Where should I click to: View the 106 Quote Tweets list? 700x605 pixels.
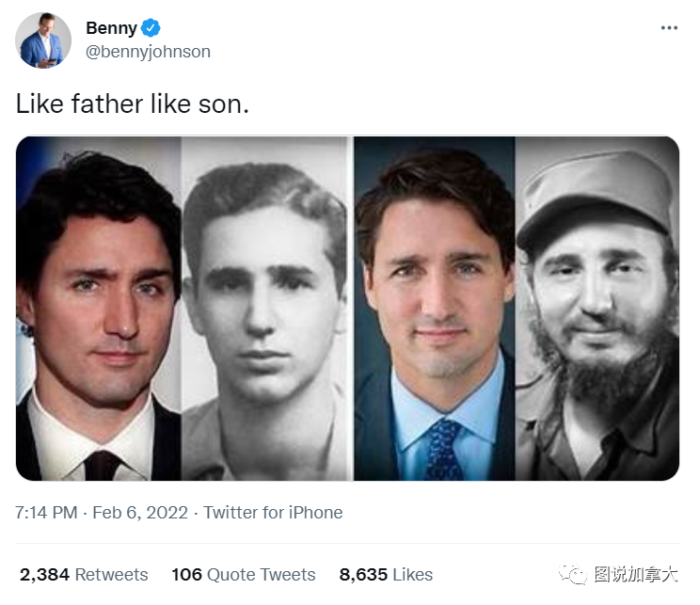tap(243, 574)
